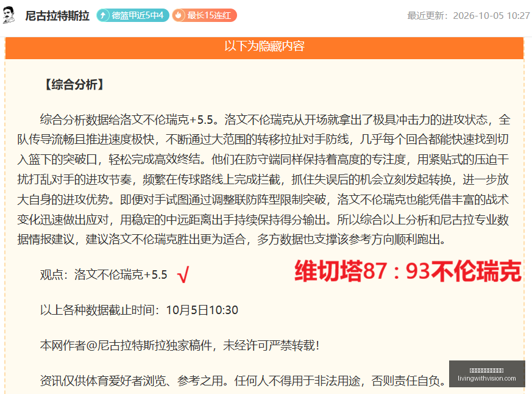Click paragraph line starting 队传导流畅且推进速度极快
The width and height of the screenshot is (532, 394).
tap(263, 139)
